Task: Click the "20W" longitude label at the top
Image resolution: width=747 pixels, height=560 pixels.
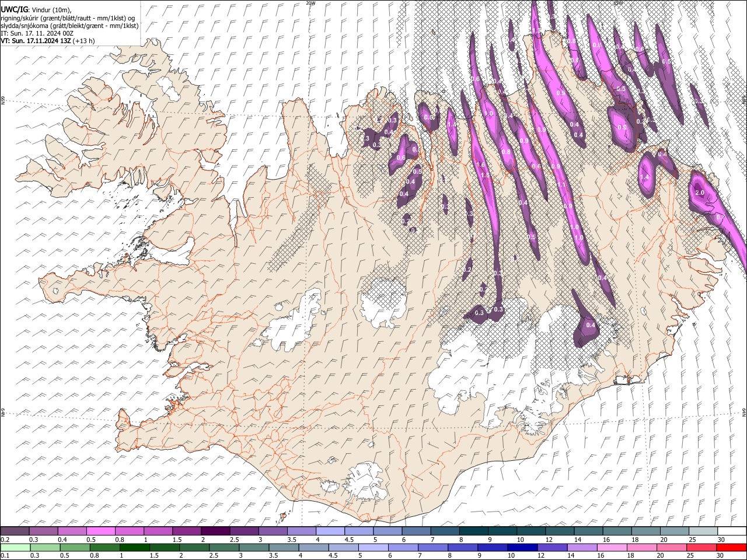Action: (x=310, y=3)
